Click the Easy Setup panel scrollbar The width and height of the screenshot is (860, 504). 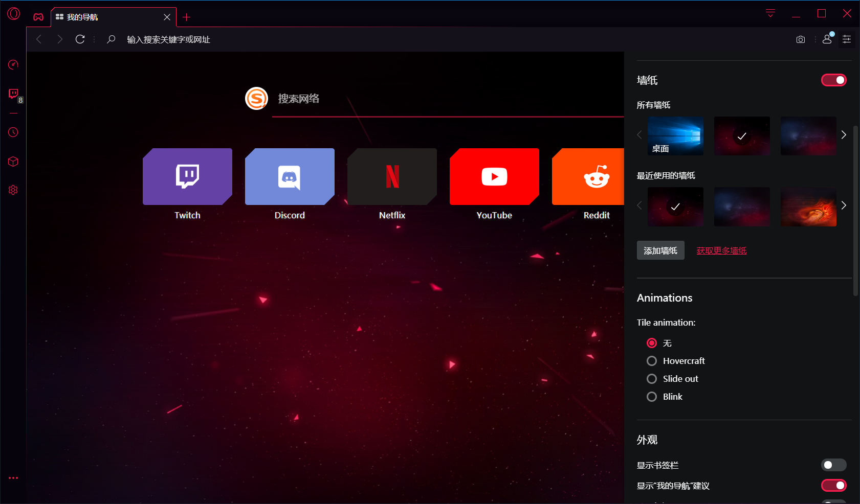pyautogui.click(x=855, y=211)
